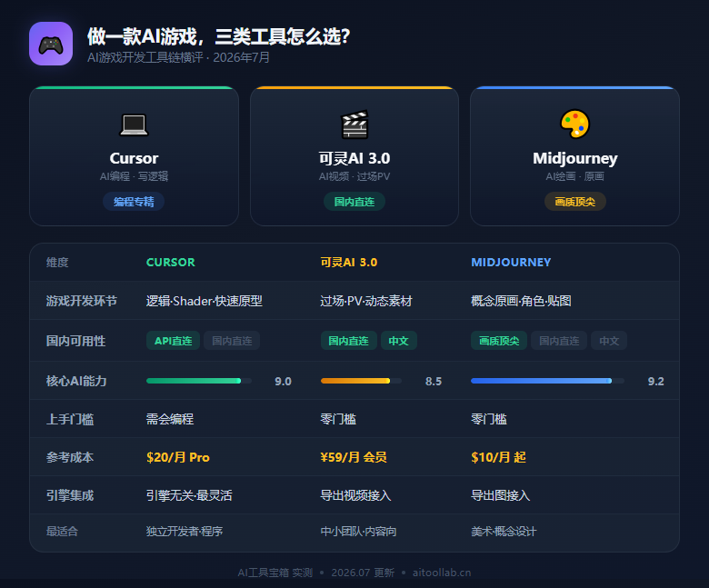Click the Midjourney card title
This screenshot has width=709, height=588.
point(574,158)
